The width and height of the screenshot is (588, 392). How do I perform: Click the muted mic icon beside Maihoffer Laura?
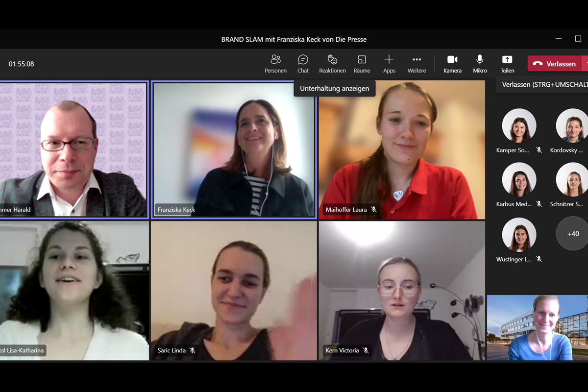tap(374, 209)
